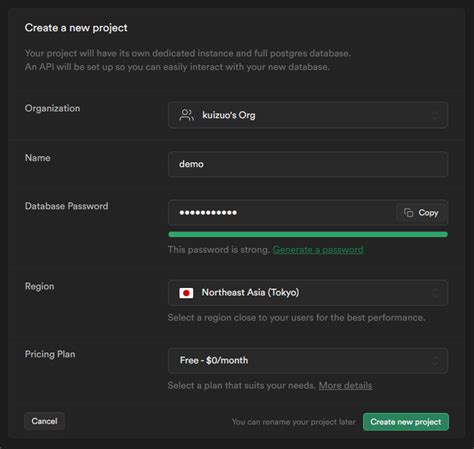
Task: Click the Create a new project heading
Action: [76, 28]
